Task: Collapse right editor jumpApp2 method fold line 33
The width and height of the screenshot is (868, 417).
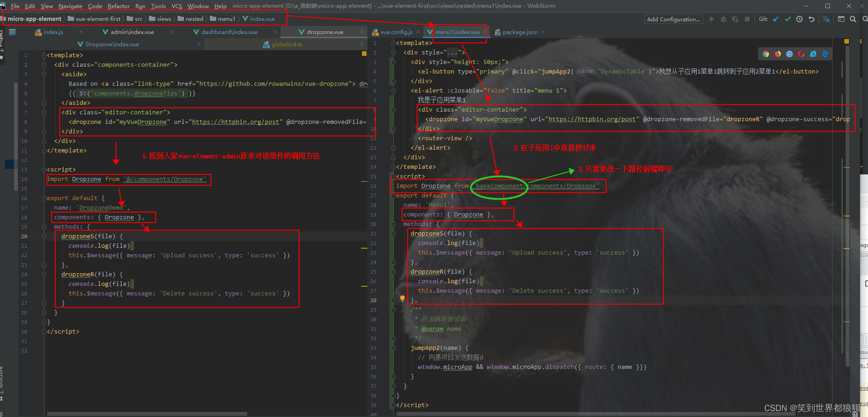Action: (393, 348)
